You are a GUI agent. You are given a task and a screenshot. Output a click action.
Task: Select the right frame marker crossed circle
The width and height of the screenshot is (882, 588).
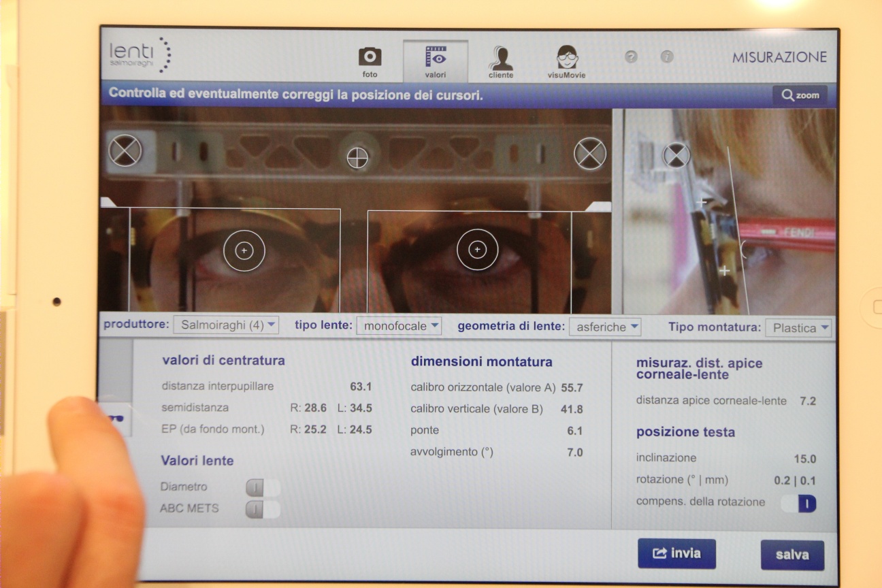click(590, 154)
